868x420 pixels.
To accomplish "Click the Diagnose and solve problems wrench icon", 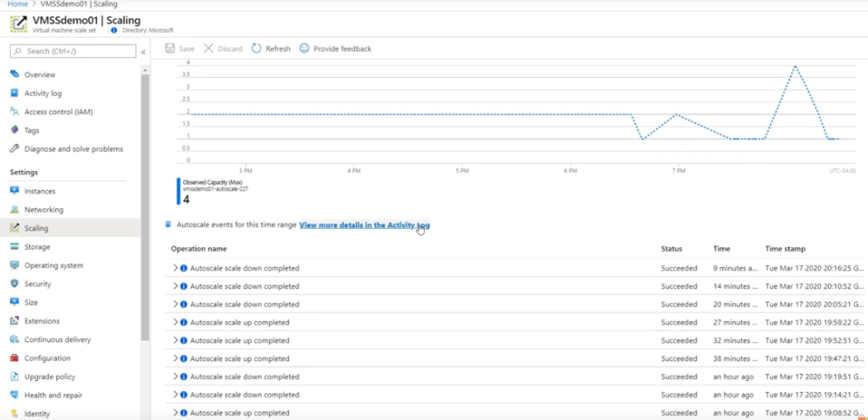I will [x=14, y=149].
